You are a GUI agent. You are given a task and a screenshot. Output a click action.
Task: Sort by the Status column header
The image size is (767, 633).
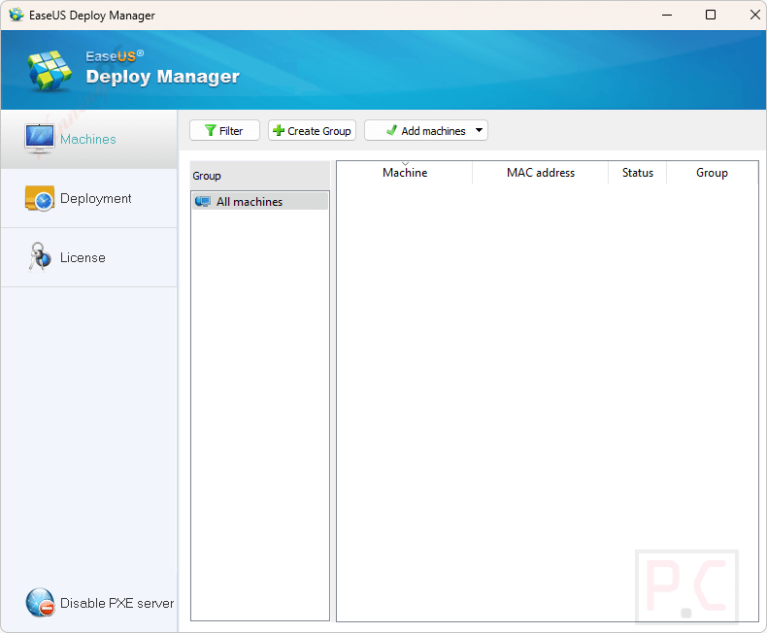click(x=637, y=173)
